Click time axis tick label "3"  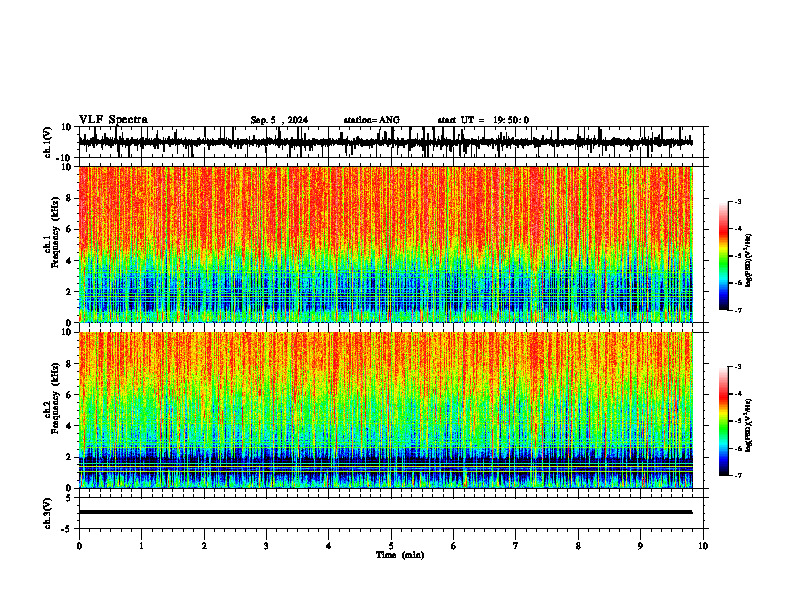(266, 546)
